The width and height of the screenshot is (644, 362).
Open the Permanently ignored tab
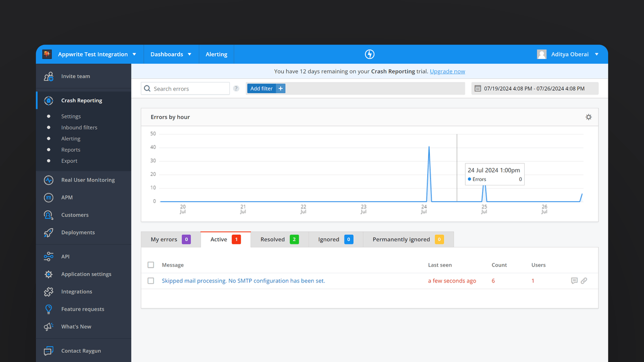point(408,239)
